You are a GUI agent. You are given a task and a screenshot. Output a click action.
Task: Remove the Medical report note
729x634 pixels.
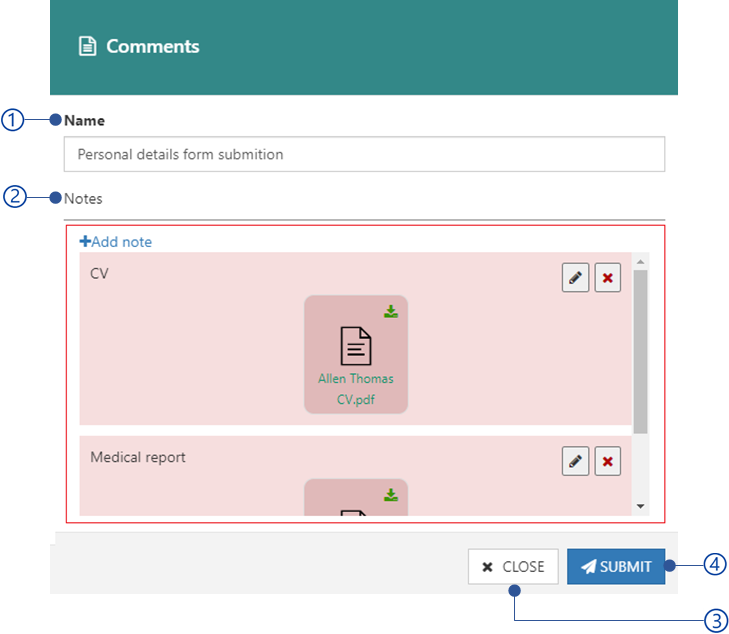pos(607,461)
